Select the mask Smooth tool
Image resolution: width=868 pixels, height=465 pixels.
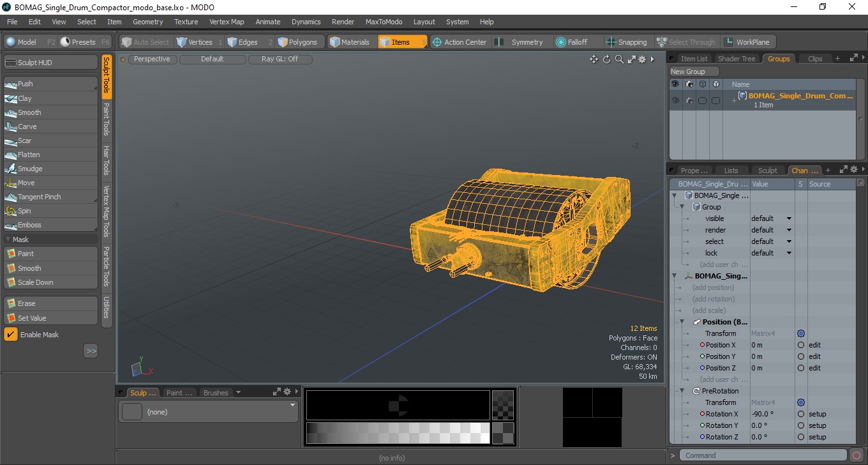coord(50,268)
